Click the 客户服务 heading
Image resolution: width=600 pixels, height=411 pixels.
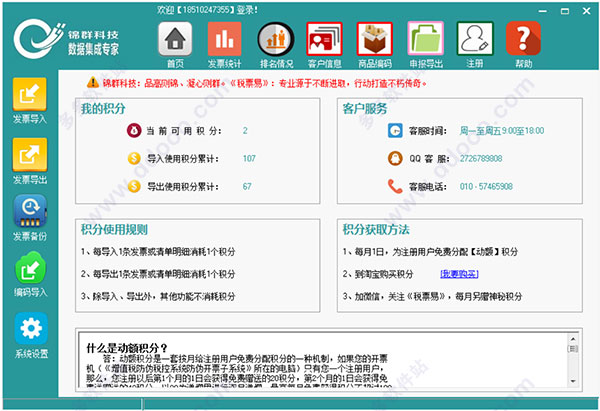tap(365, 109)
